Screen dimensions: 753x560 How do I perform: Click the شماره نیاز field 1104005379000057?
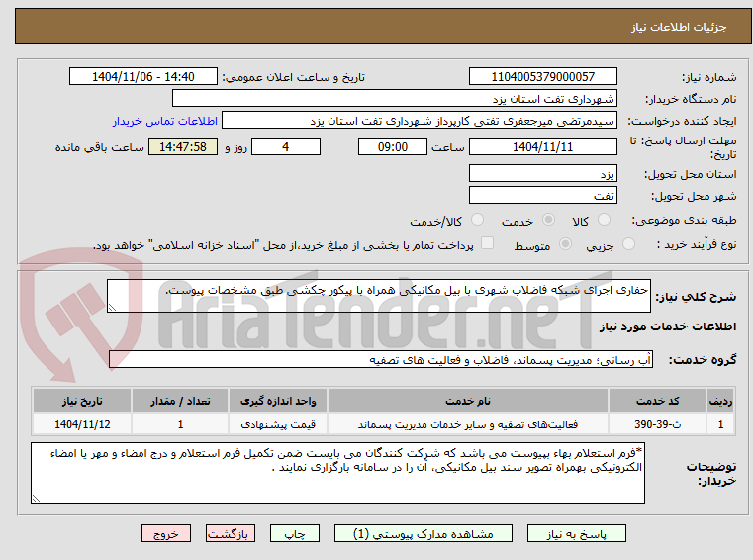[x=542, y=76]
